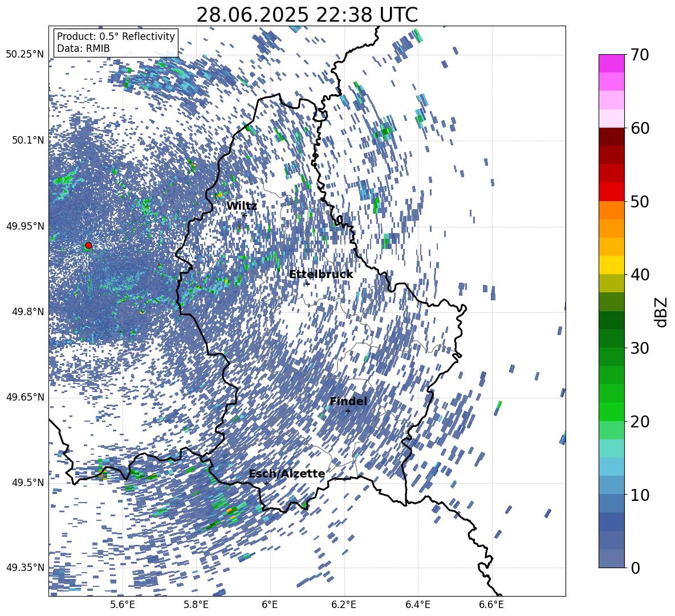Click the red radar location marker
The height and width of the screenshot is (616, 675).
coord(88,246)
